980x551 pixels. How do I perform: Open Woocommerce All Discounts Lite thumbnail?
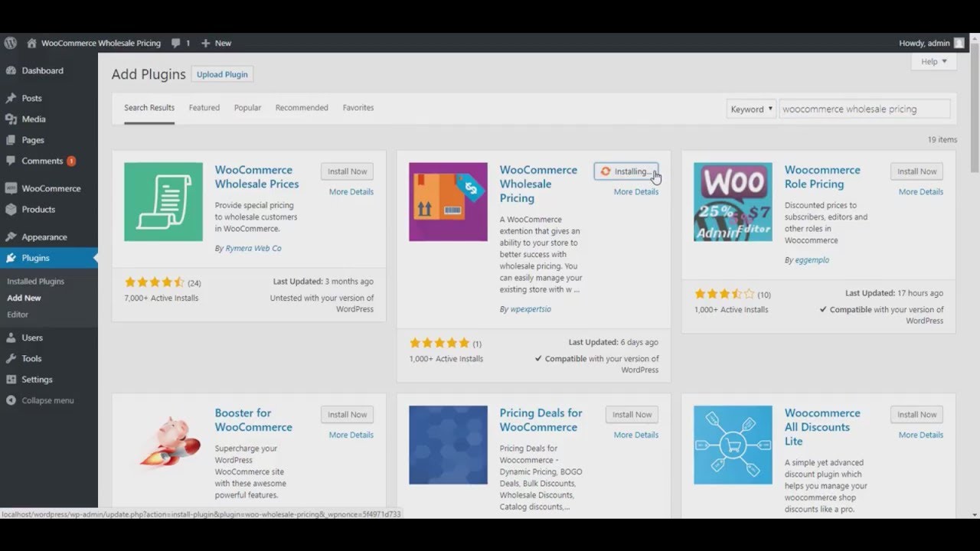(733, 445)
